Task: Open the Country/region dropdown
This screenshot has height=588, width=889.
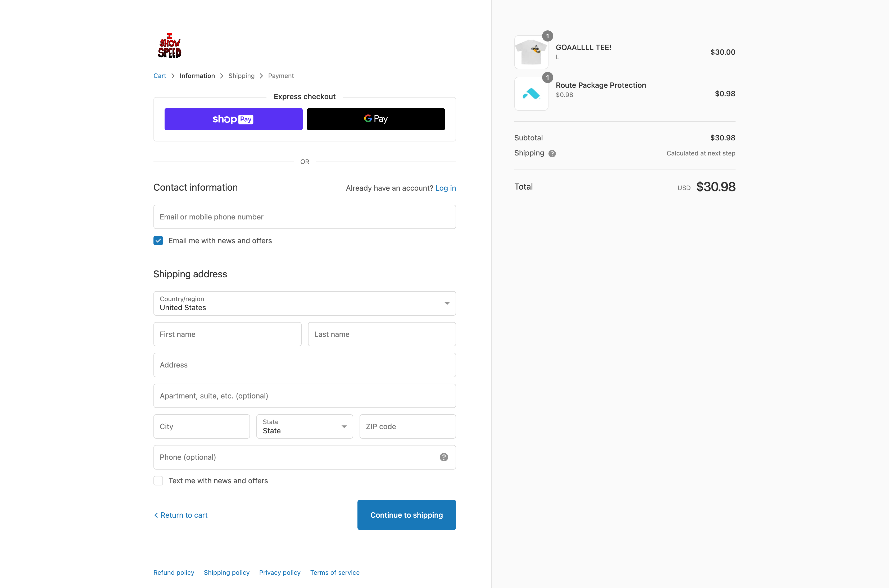Action: click(304, 303)
